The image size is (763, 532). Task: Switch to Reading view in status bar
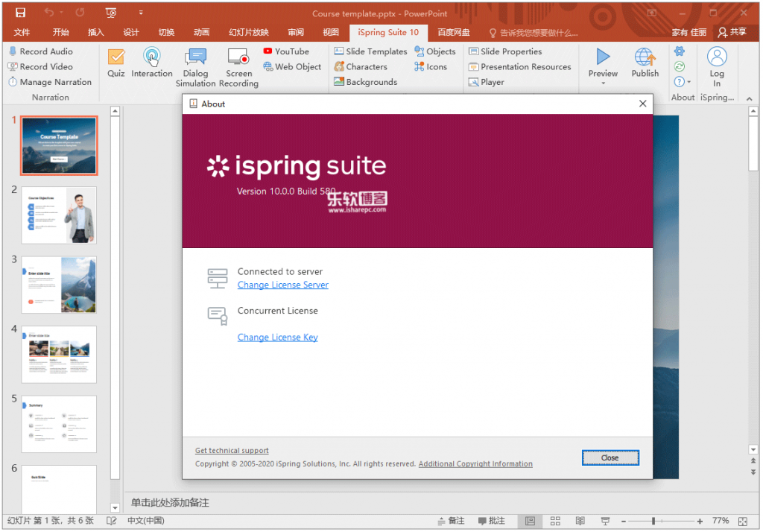coord(580,521)
